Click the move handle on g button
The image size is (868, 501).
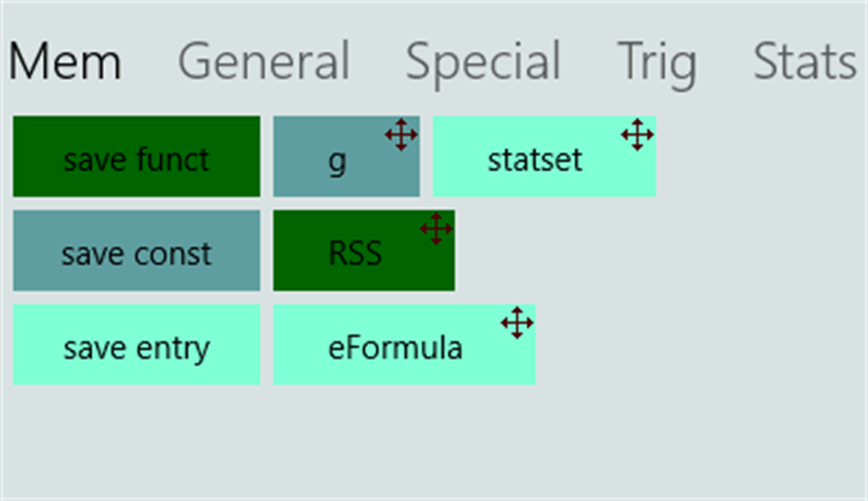[x=401, y=135]
